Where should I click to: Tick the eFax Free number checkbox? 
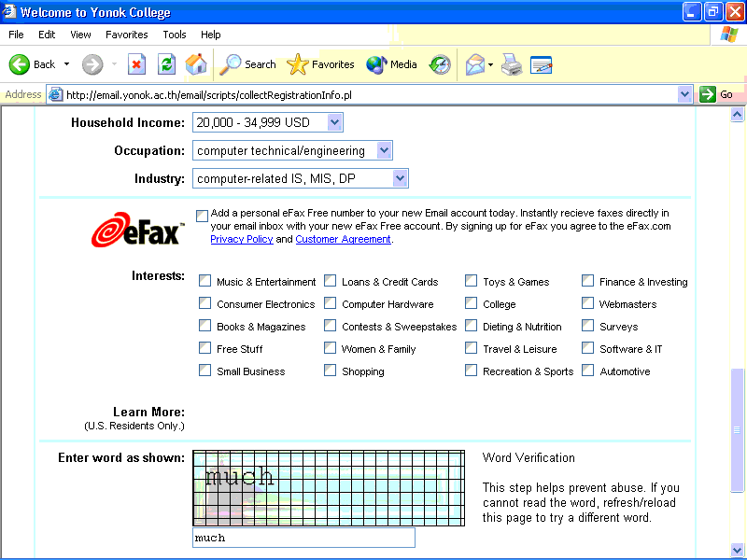tap(203, 216)
